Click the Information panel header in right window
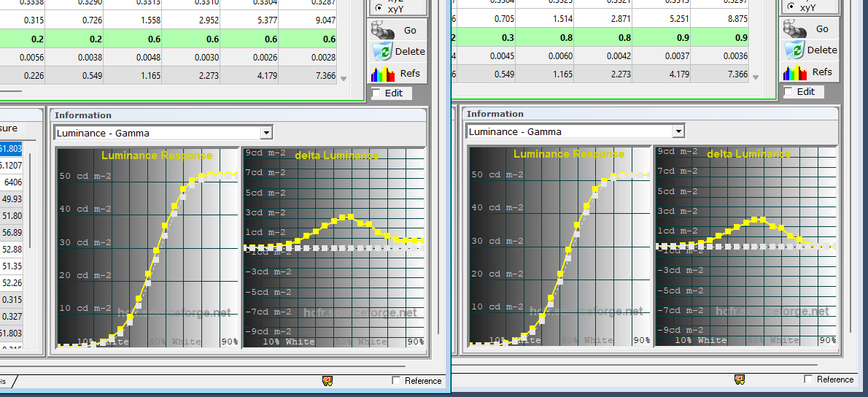 point(651,114)
